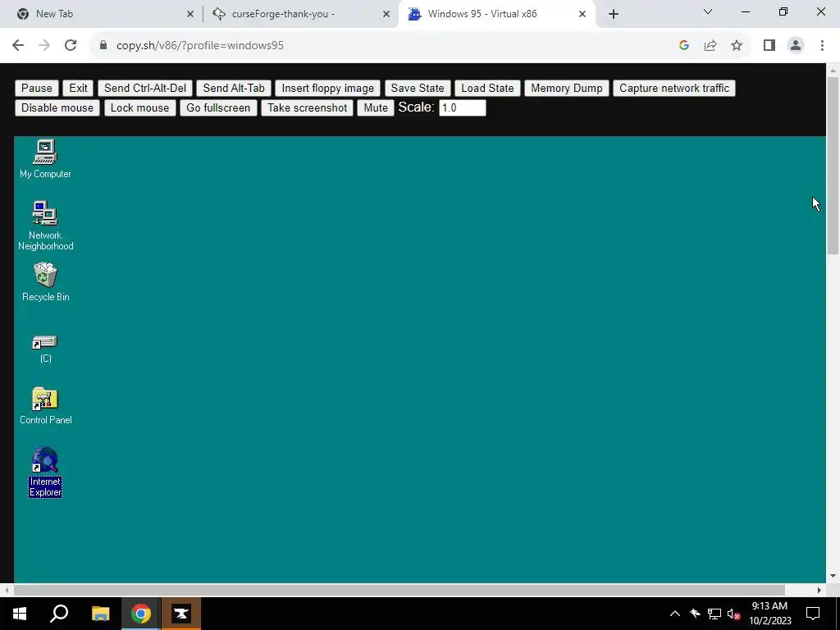The width and height of the screenshot is (840, 630).
Task: Open the network tray icon
Action: pyautogui.click(x=714, y=614)
